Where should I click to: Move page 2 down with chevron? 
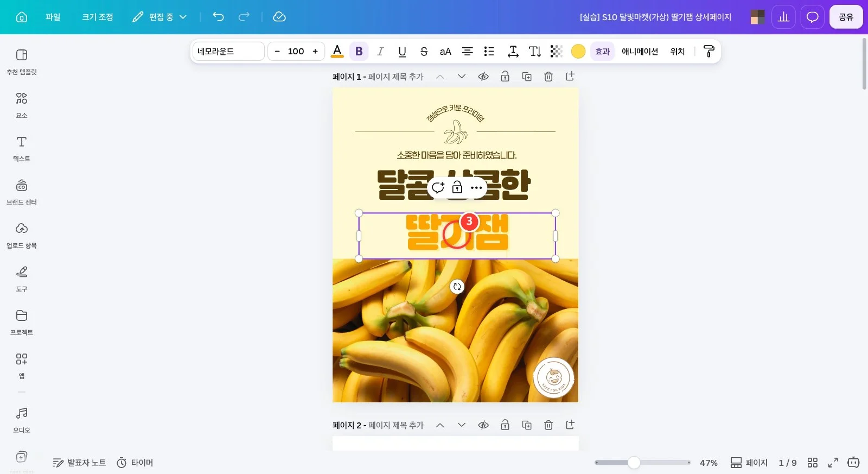(462, 425)
